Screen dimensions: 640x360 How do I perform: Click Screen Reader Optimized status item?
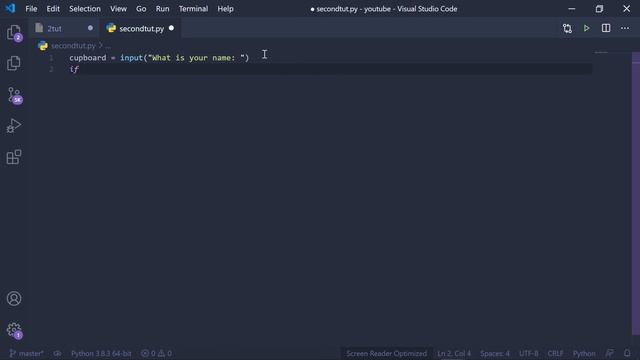tap(387, 353)
